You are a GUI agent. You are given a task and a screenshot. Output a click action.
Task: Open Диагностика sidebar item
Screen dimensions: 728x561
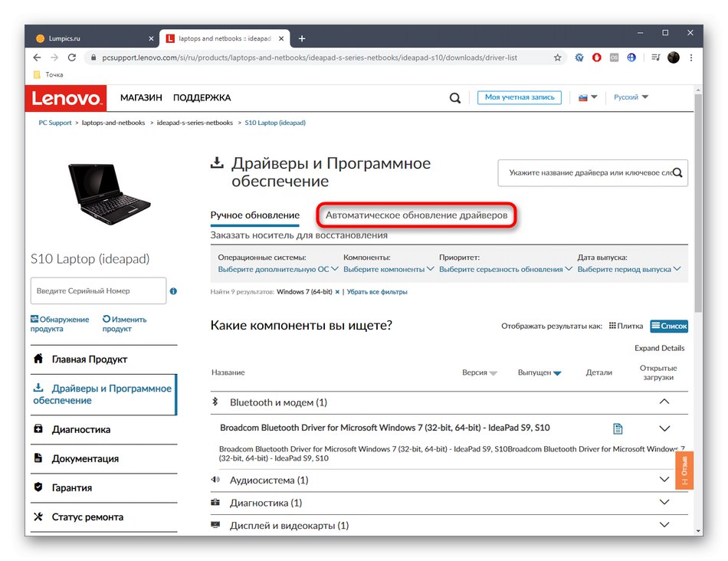pyautogui.click(x=104, y=430)
